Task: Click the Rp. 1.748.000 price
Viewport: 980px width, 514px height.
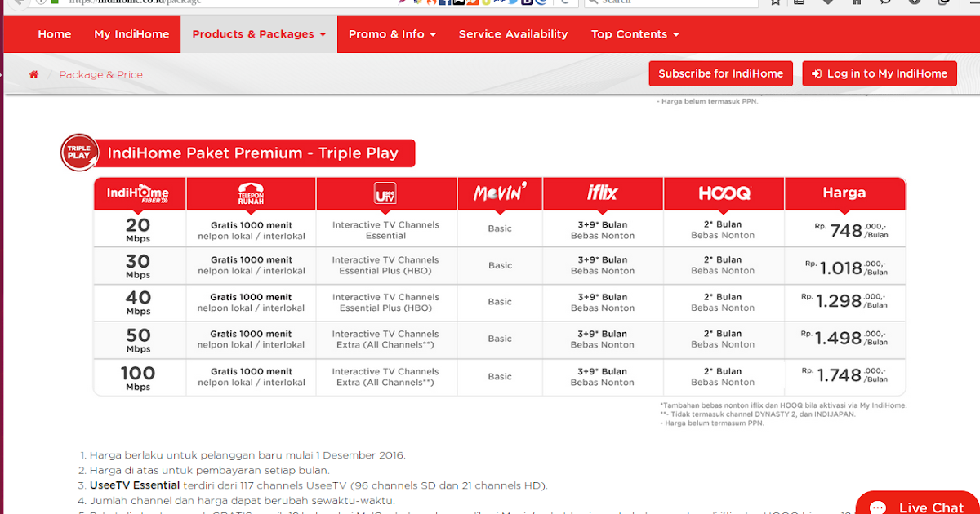Action: coord(845,374)
